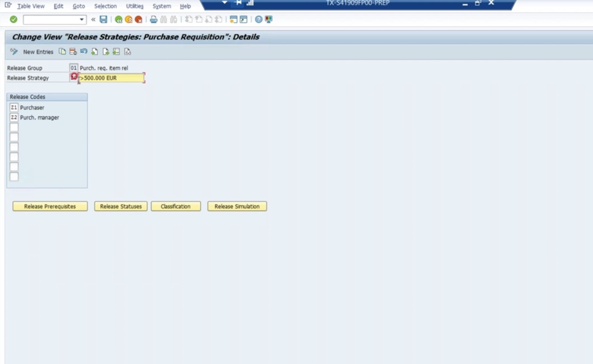The width and height of the screenshot is (593, 364).
Task: Click the Find Next binoculars icon
Action: 174,19
